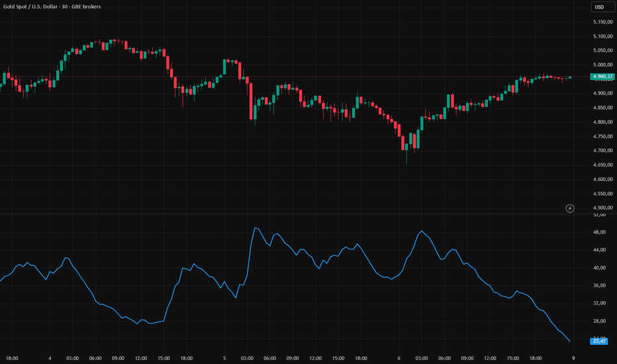Click the end point of blue indicator line

pyautogui.click(x=569, y=341)
